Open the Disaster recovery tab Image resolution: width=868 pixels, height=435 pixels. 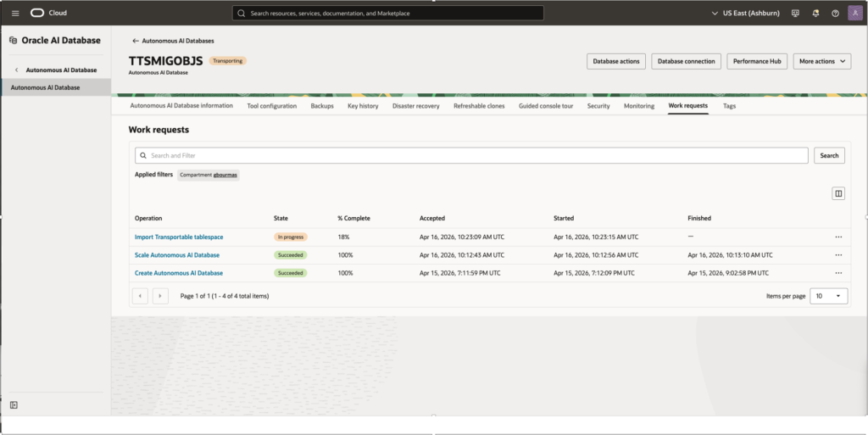click(415, 106)
